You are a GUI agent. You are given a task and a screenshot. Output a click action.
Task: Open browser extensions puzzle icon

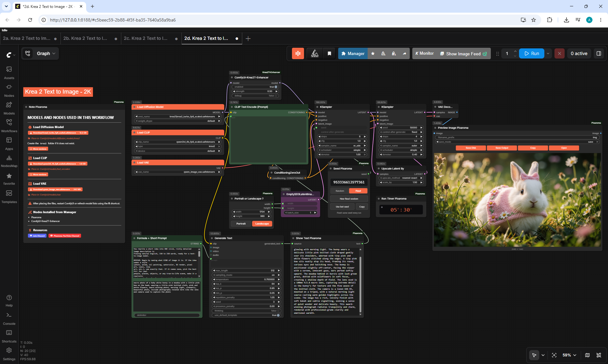pyautogui.click(x=549, y=20)
